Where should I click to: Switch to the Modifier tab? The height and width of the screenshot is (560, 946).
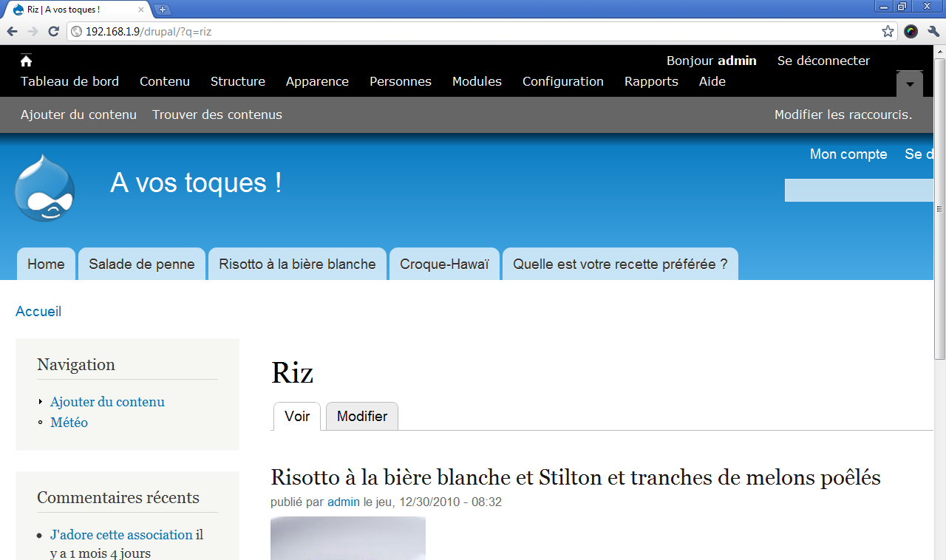(x=362, y=417)
